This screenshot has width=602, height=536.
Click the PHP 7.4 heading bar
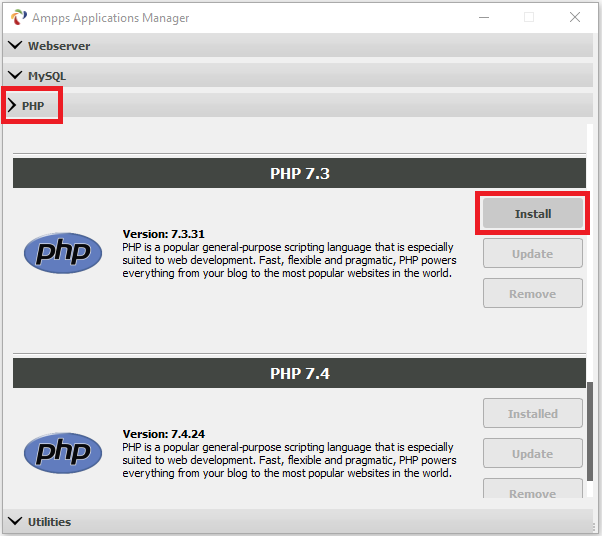(299, 373)
